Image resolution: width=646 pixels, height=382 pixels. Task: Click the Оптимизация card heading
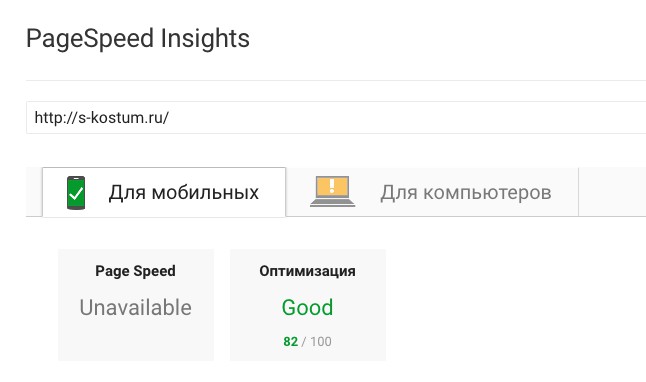click(x=307, y=271)
